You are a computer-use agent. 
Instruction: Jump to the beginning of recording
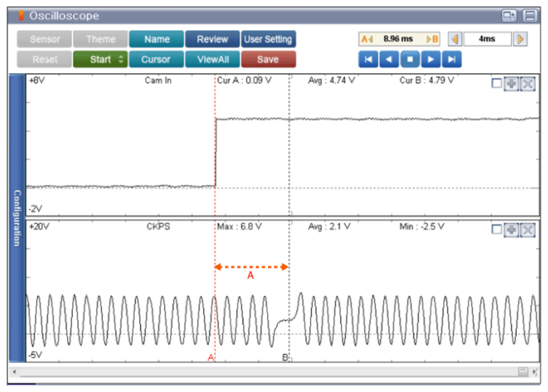[368, 59]
